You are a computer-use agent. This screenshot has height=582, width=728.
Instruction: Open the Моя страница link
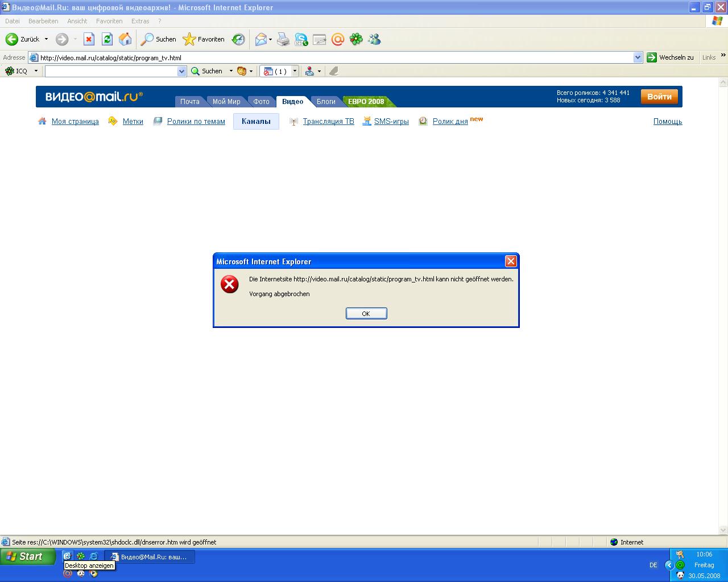tap(75, 121)
